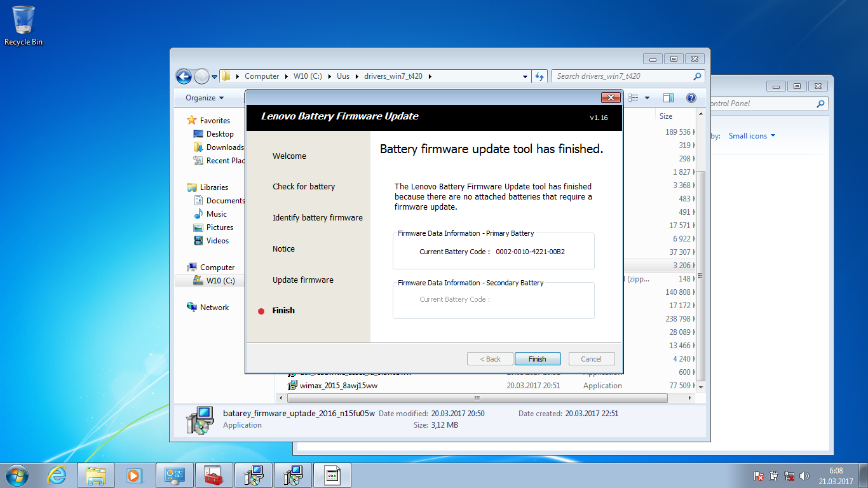
Task: Click Computer in the address bar
Action: tap(262, 76)
